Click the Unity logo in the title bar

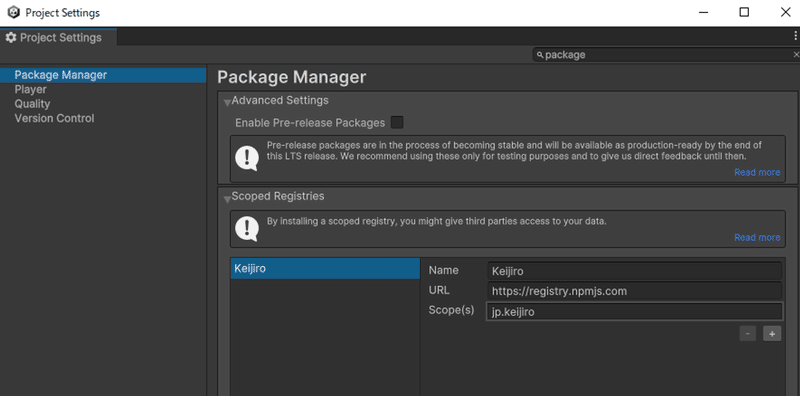[14, 13]
